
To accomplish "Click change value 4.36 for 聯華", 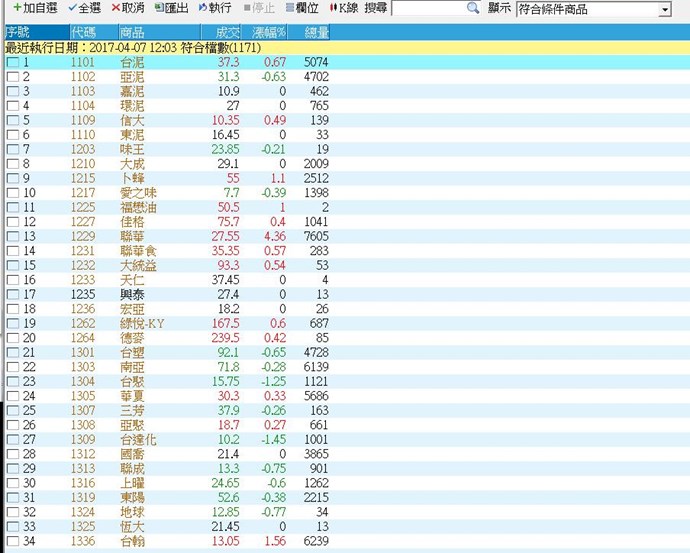I will (275, 237).
